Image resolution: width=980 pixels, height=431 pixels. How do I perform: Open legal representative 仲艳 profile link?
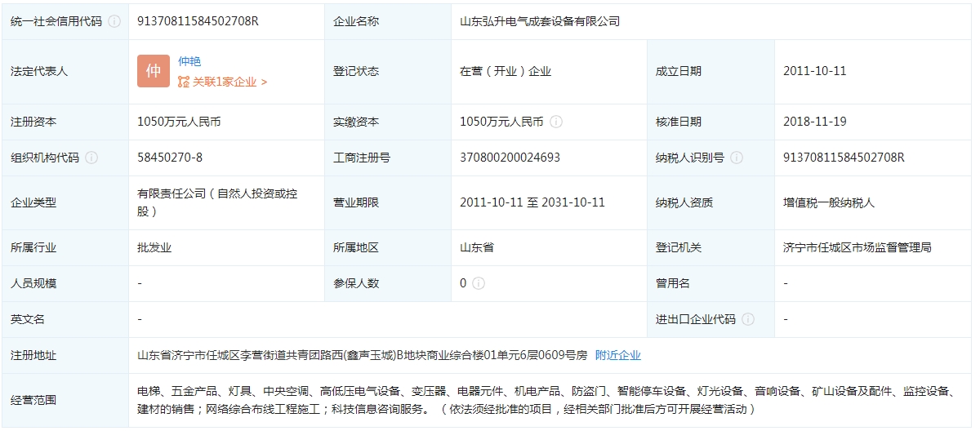[x=189, y=61]
